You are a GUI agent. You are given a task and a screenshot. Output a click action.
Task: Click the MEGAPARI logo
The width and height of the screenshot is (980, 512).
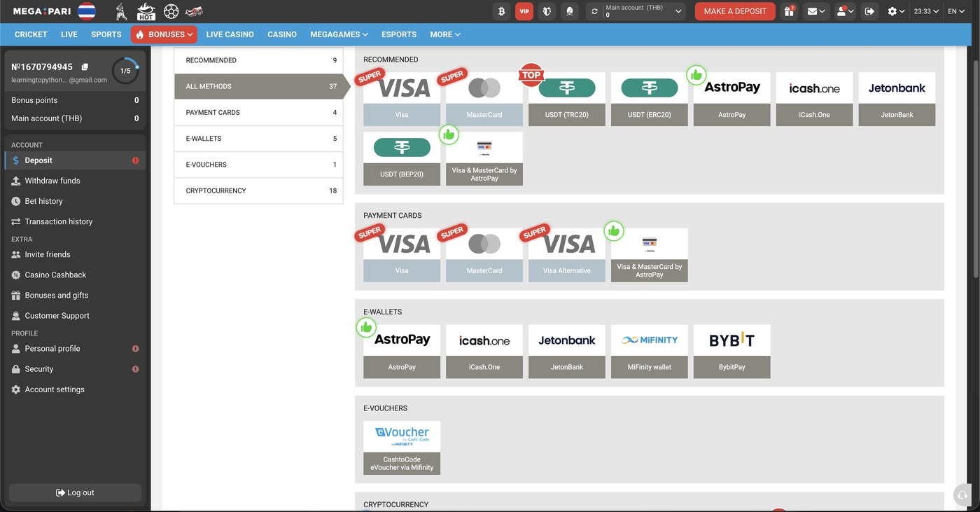click(x=42, y=11)
